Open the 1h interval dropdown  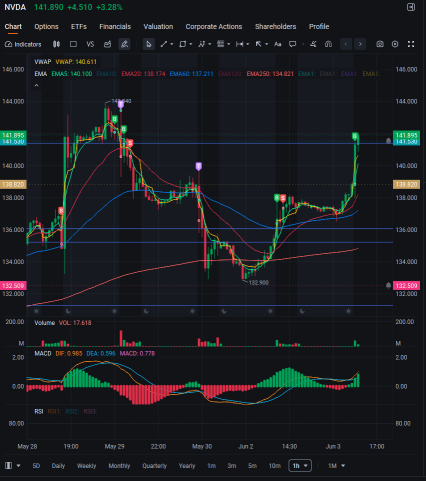(300, 466)
